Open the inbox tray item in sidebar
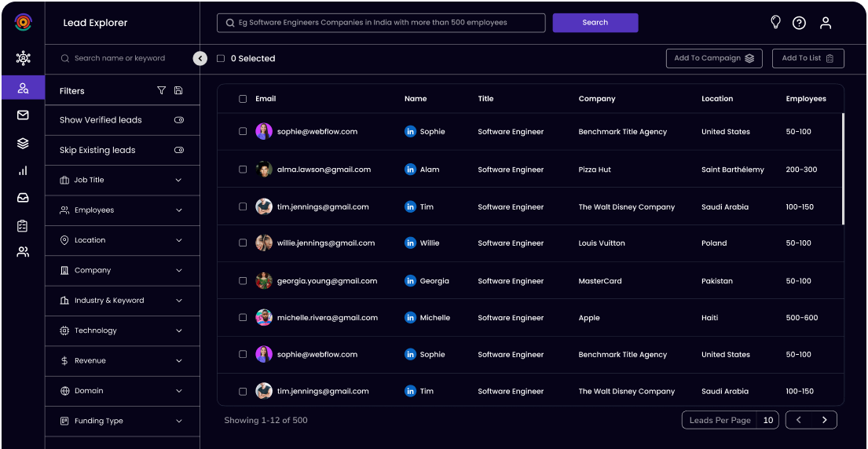868x449 pixels. [23, 198]
